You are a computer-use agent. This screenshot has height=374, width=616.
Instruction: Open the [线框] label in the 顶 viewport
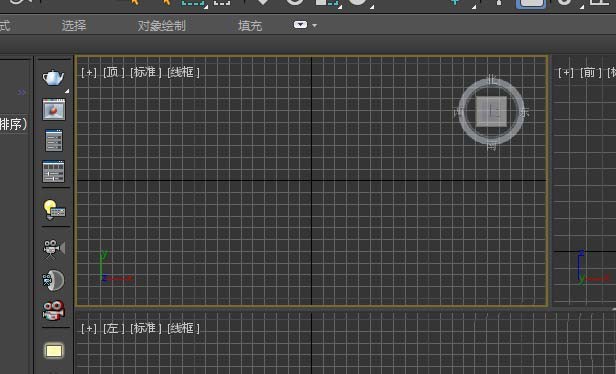(183, 72)
